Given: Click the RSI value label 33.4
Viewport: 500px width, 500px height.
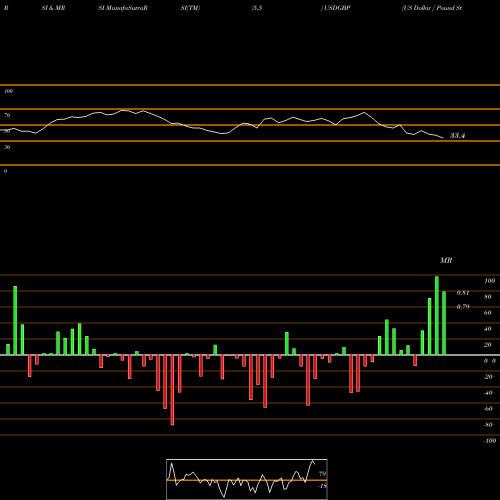Looking at the screenshot, I should (x=457, y=136).
